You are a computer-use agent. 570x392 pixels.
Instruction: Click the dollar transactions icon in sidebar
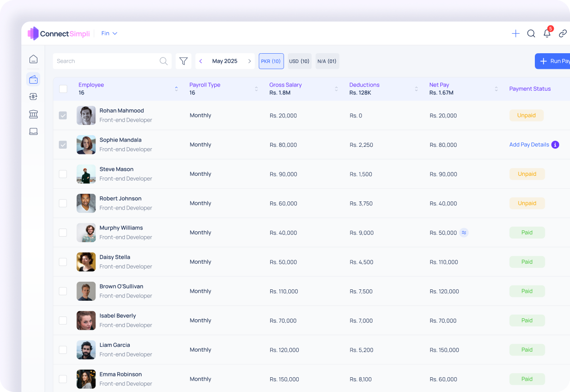point(33,96)
